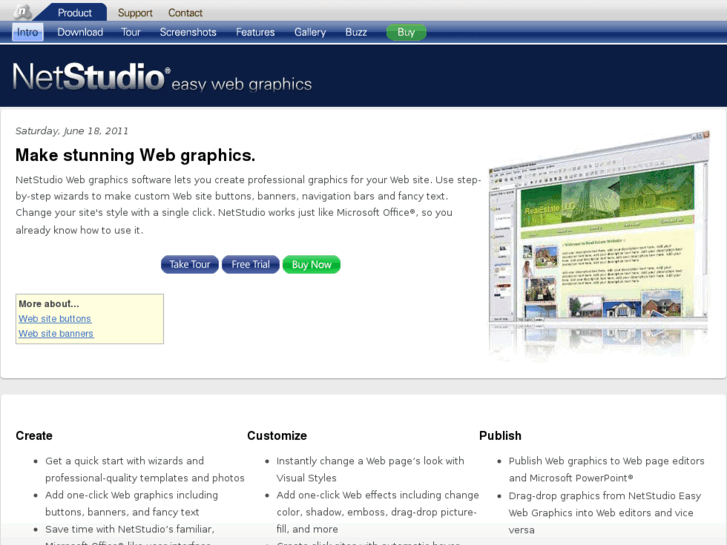Click bullet 'Add one-click Web graphics including'
727x545 pixels.
(131, 503)
